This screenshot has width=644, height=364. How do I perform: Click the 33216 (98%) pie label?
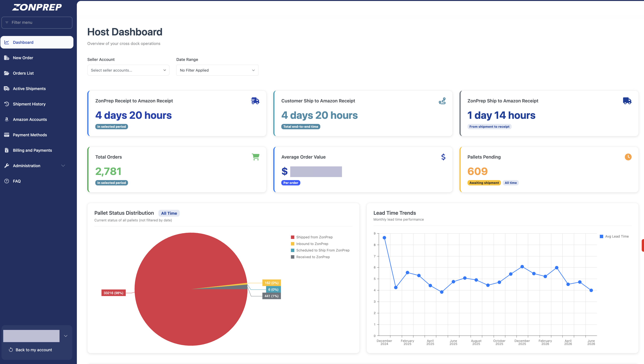[x=114, y=293]
